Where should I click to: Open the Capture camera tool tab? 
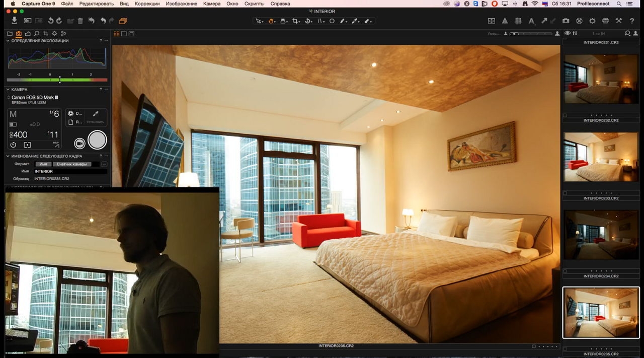pyautogui.click(x=19, y=33)
